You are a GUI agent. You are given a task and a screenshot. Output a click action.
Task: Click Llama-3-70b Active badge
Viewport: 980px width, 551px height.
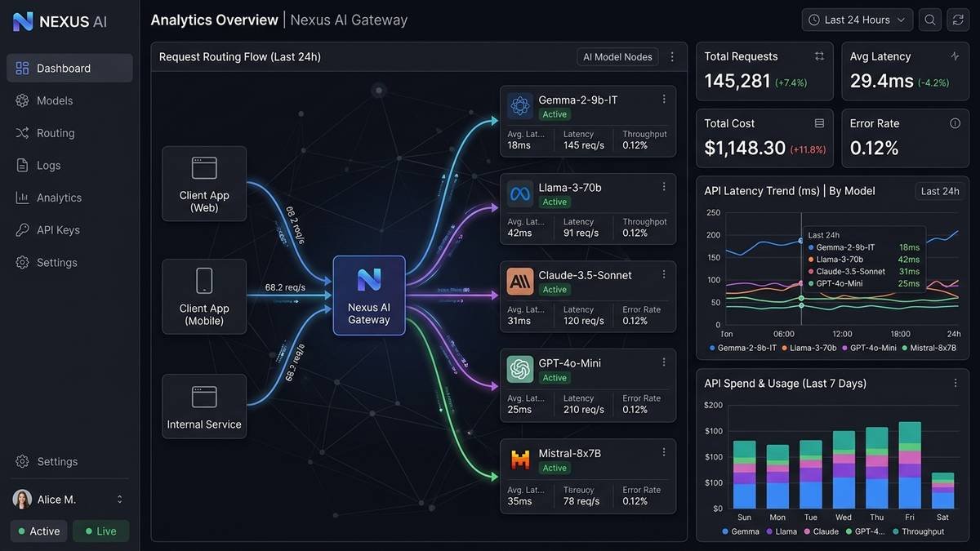tap(555, 202)
